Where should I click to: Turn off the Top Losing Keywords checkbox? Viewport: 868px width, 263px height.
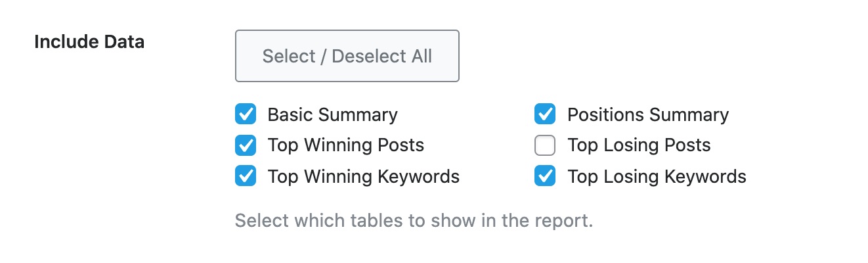tap(545, 176)
